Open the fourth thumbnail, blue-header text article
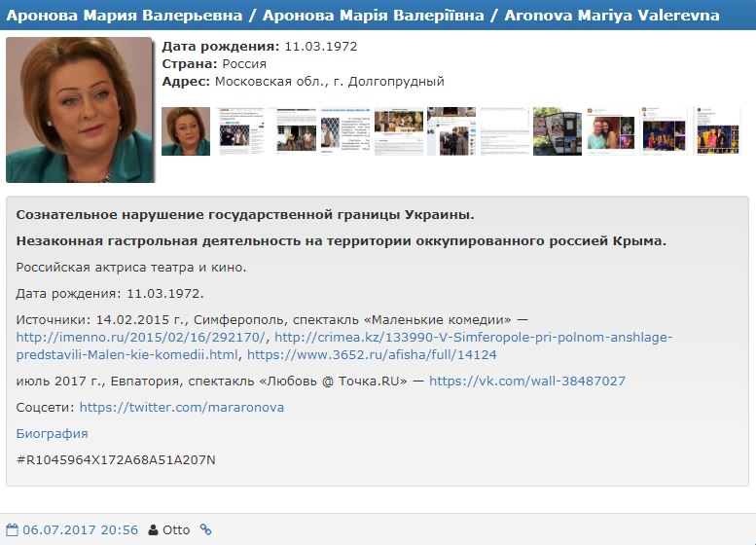The image size is (756, 545). 345,131
